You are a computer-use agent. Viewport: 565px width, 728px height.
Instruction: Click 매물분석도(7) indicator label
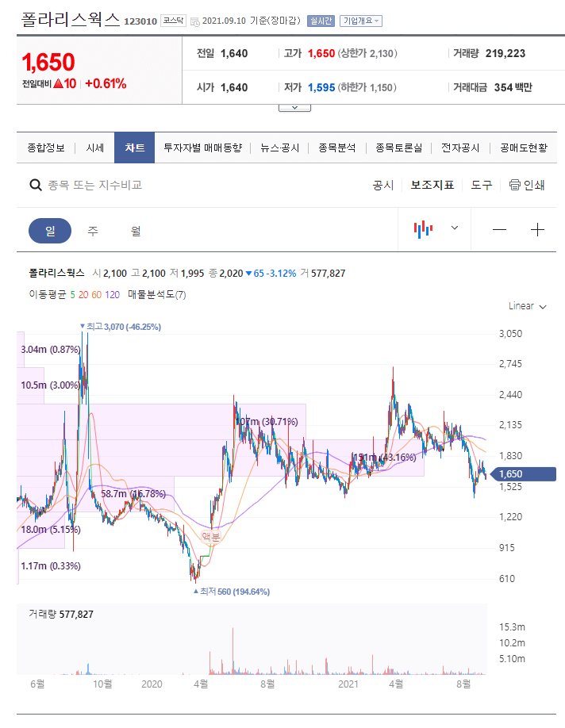tap(156, 295)
